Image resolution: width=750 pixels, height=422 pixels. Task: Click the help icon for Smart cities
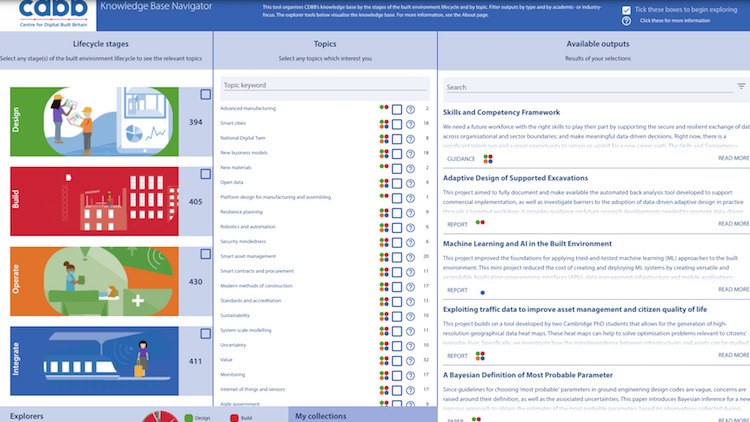(410, 124)
